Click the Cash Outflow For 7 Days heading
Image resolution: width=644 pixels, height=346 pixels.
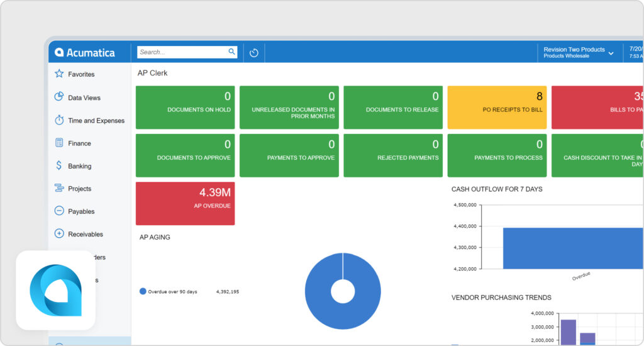[x=497, y=189]
